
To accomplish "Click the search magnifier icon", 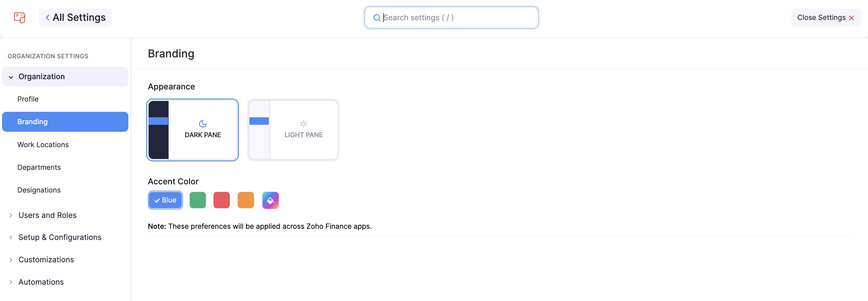I will [377, 18].
